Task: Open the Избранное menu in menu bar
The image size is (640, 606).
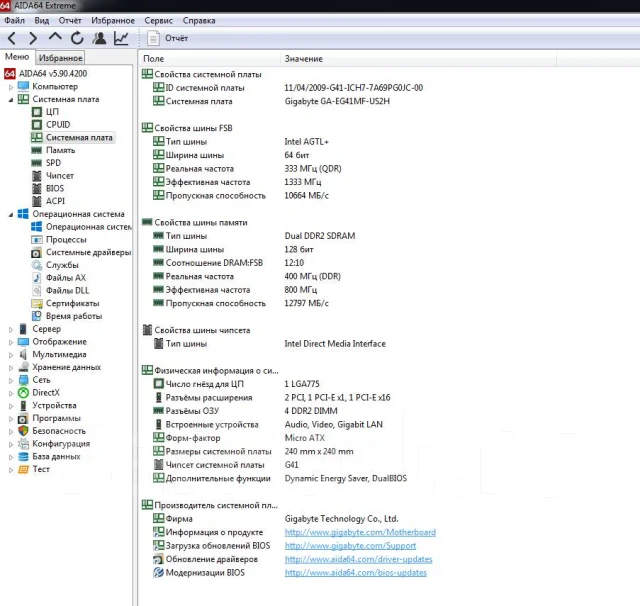Action: point(113,20)
